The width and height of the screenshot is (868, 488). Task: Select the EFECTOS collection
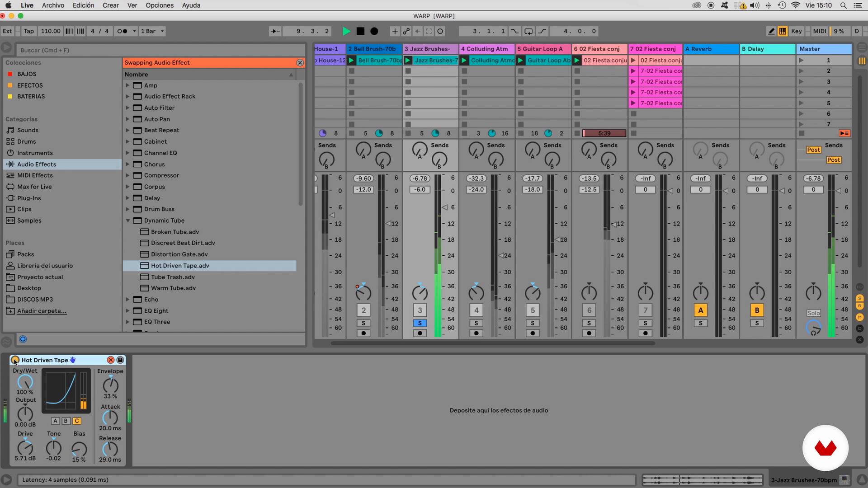pos(29,85)
